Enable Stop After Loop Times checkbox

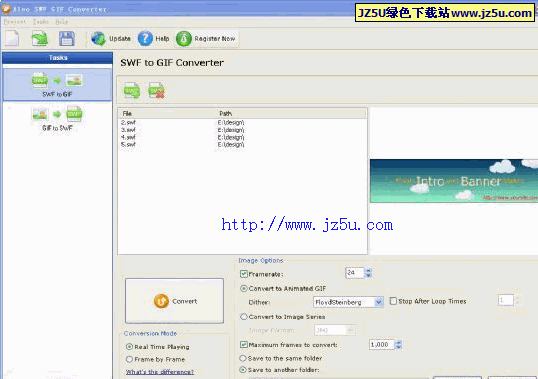393,301
